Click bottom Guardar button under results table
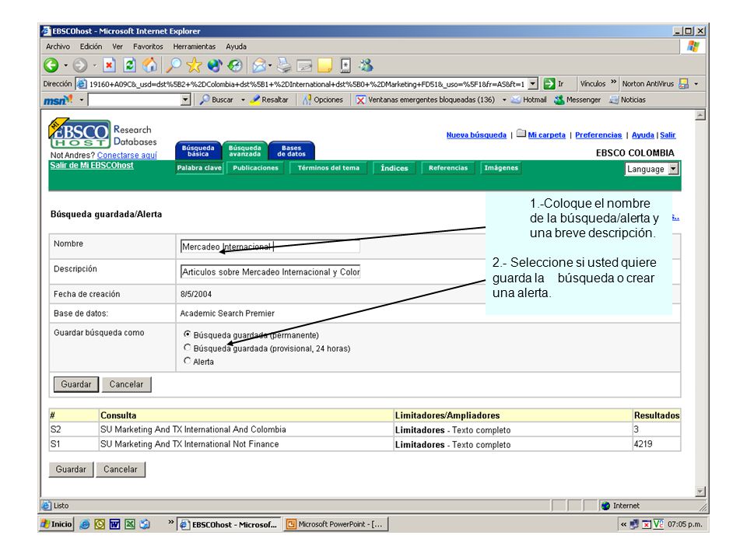 [x=71, y=469]
